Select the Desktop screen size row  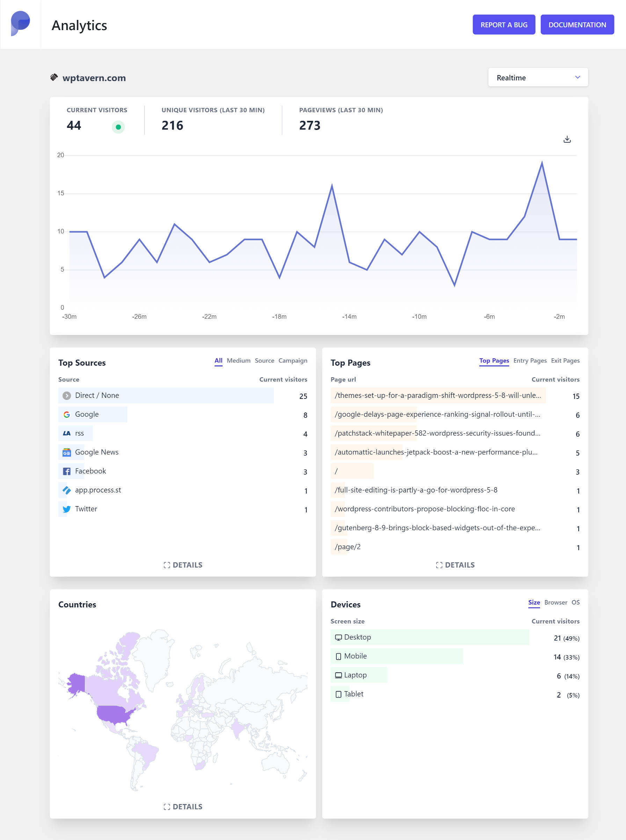click(429, 637)
